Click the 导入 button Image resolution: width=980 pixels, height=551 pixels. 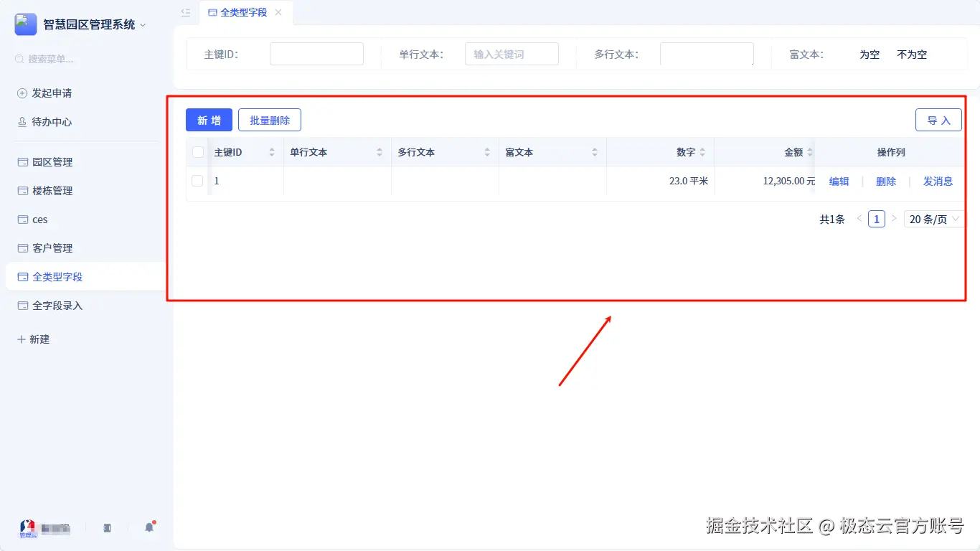[938, 120]
